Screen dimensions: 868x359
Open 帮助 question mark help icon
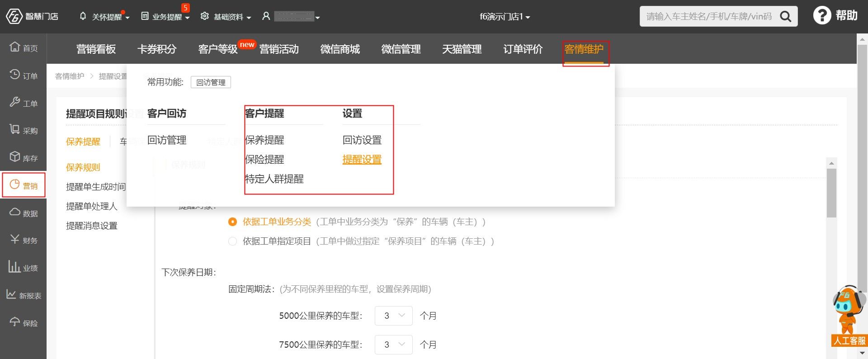(822, 16)
